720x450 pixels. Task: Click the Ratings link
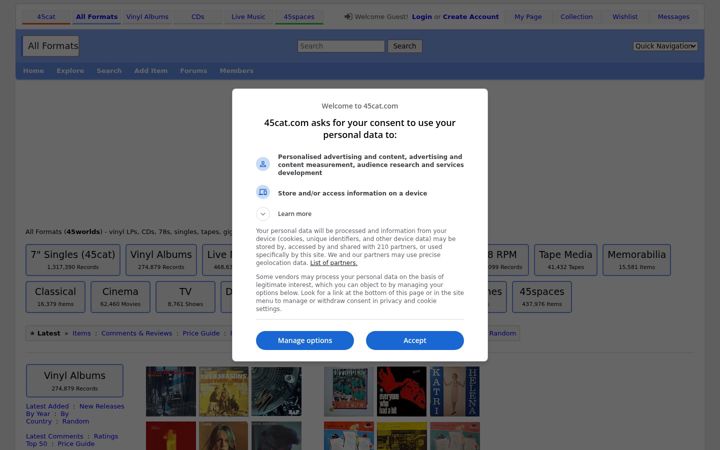[x=106, y=436]
